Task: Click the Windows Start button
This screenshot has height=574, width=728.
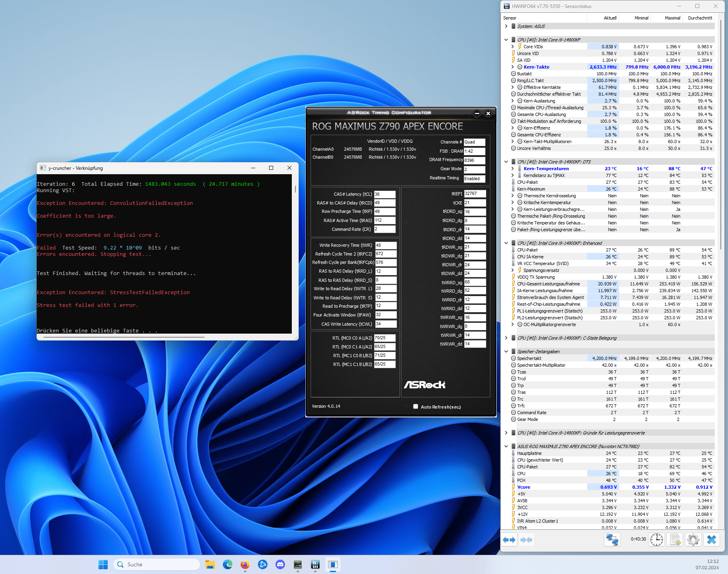Action: 103,564
